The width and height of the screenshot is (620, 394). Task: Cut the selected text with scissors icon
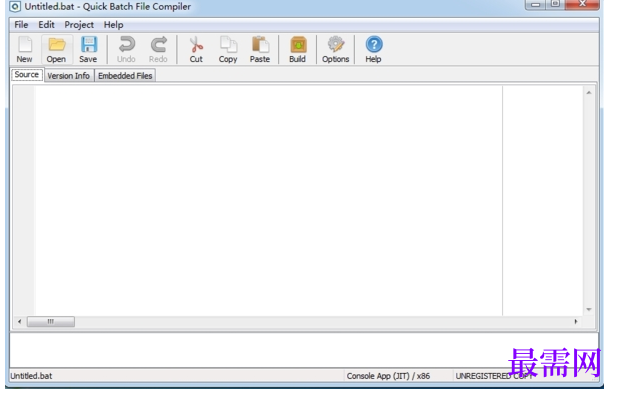[196, 49]
